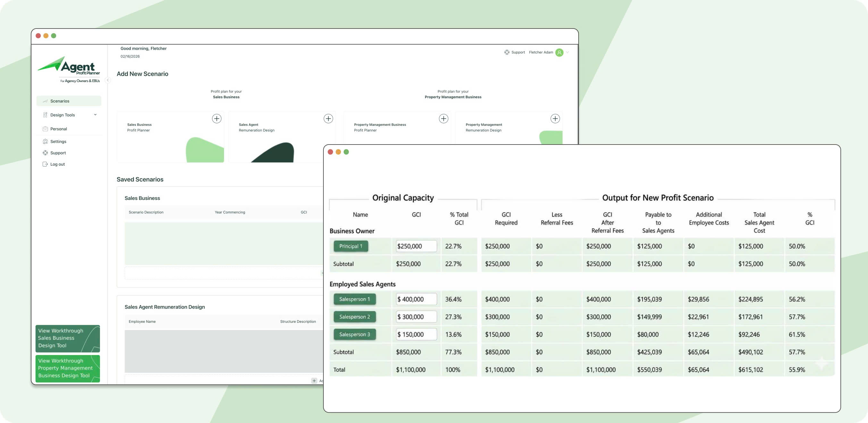The height and width of the screenshot is (423, 868).
Task: Click the Salesperson 3 name button
Action: click(x=355, y=335)
